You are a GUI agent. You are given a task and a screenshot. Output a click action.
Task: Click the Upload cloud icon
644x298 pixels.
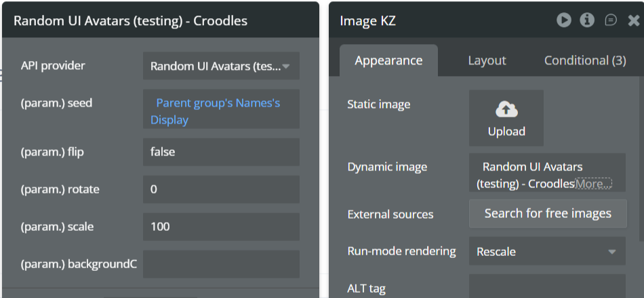[506, 109]
